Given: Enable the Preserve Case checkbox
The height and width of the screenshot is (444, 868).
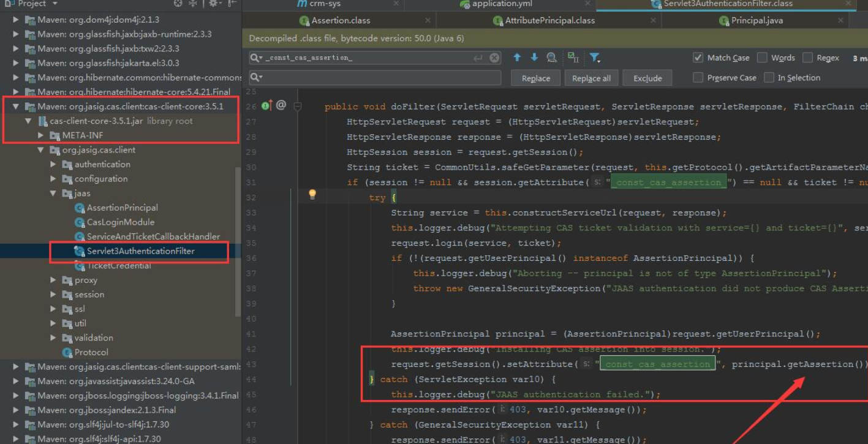Looking at the screenshot, I should coord(698,78).
